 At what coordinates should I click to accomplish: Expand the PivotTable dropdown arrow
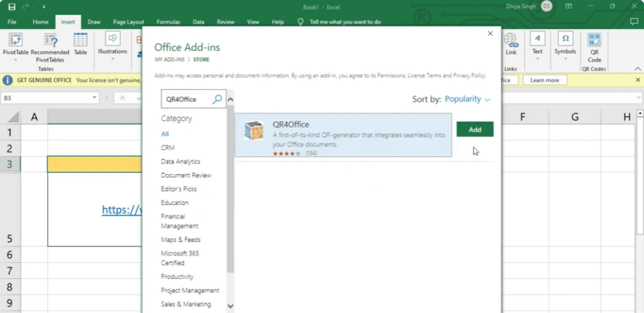coord(16,60)
